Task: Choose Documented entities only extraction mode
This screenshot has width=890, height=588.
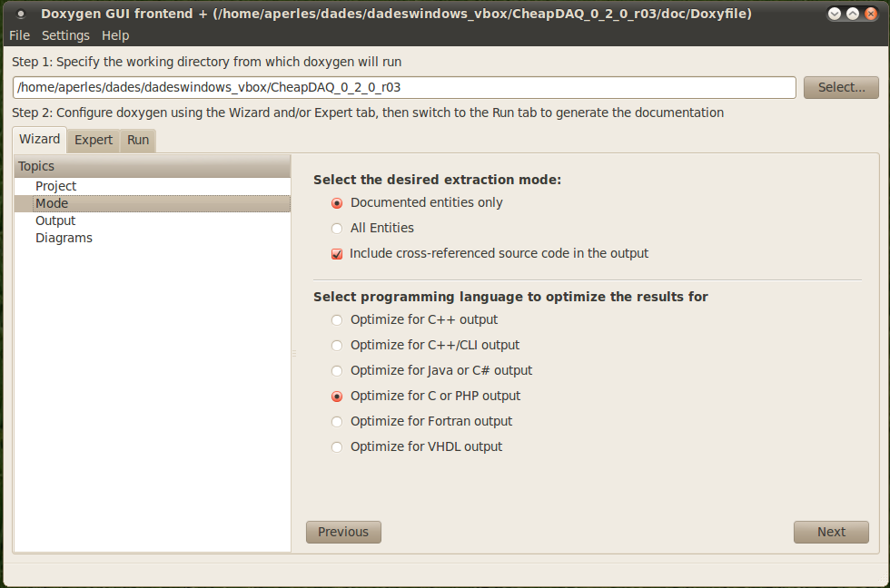Action: (417, 203)
